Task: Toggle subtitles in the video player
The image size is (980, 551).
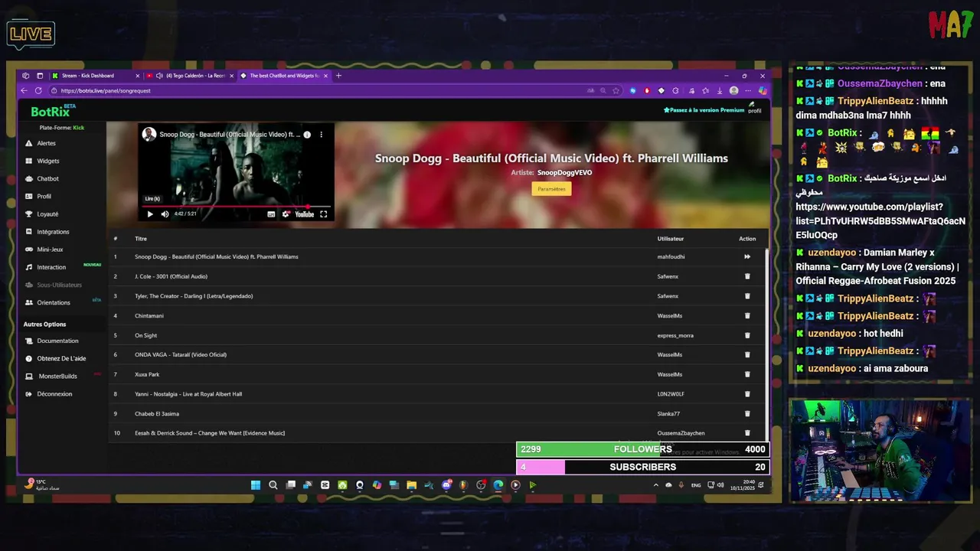Action: (271, 214)
